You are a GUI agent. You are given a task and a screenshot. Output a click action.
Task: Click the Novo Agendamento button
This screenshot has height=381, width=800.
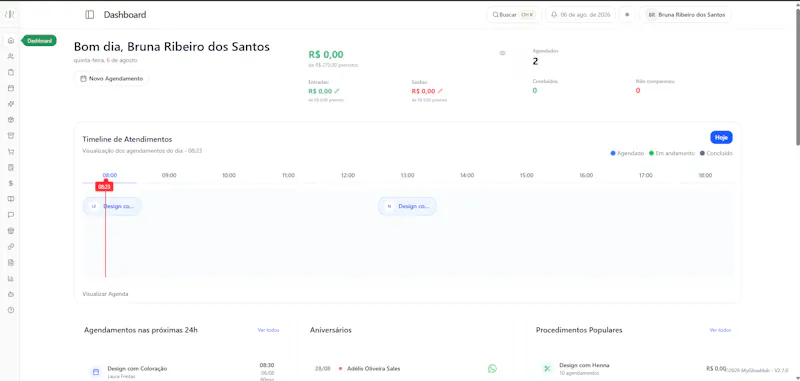(112, 79)
